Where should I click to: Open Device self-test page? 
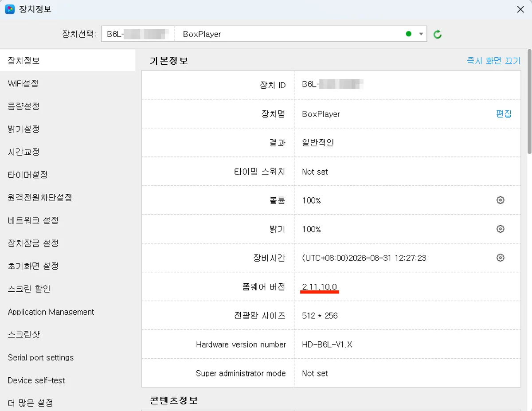(36, 380)
